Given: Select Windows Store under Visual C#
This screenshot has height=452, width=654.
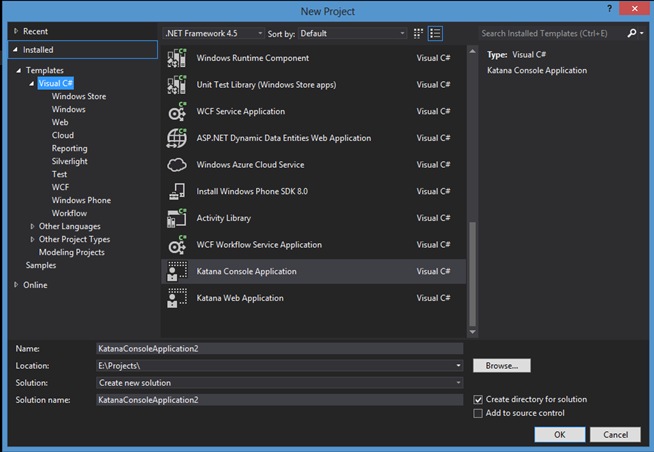Looking at the screenshot, I should tap(79, 96).
